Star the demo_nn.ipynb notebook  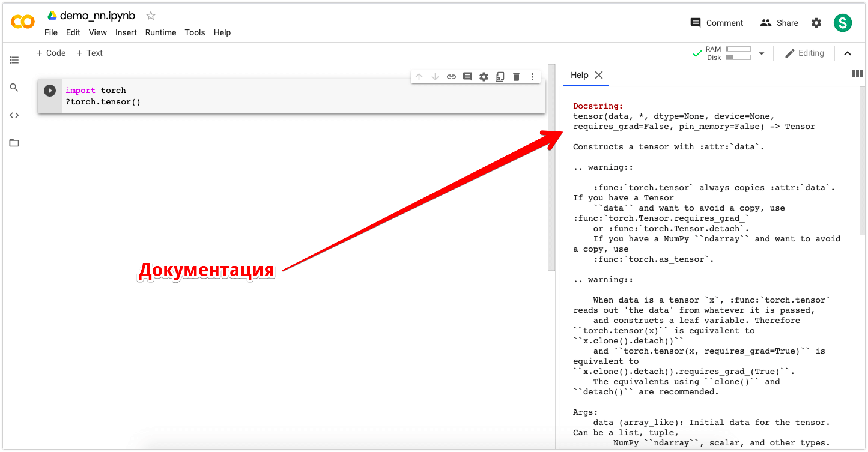coord(150,15)
